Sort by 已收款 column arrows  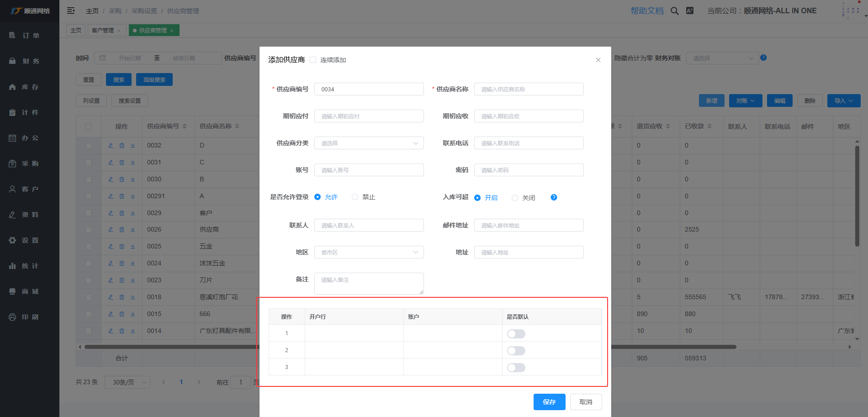[709, 126]
